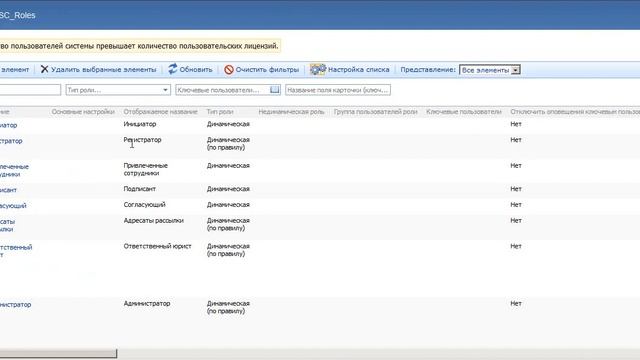The width and height of the screenshot is (640, 360).
Task: Select 'Регистратор' displayed name cell
Action: point(142,140)
